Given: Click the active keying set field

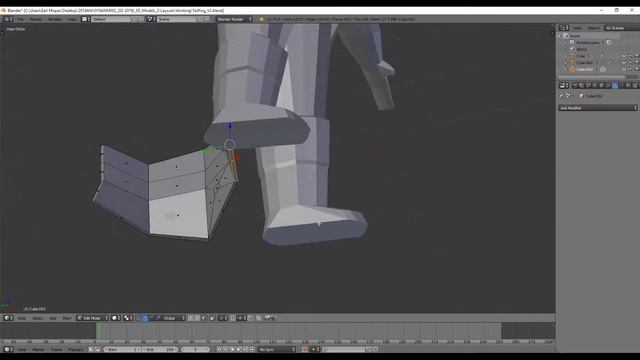Looking at the screenshot, I should (346, 349).
